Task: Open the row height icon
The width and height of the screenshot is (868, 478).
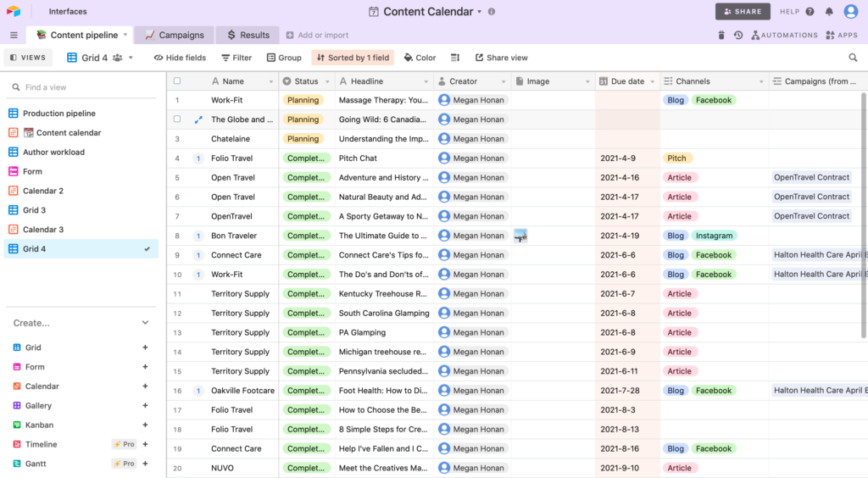Action: [455, 58]
